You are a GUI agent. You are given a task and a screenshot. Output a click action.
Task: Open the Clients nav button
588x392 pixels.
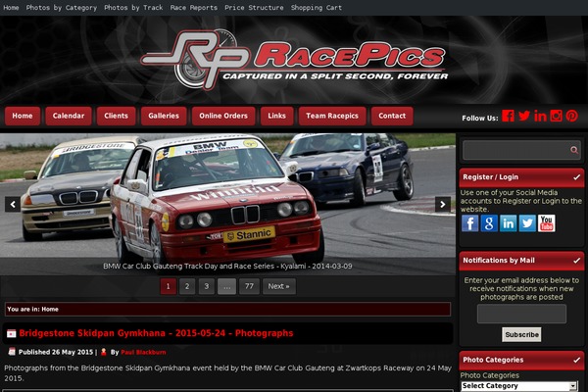pos(117,116)
